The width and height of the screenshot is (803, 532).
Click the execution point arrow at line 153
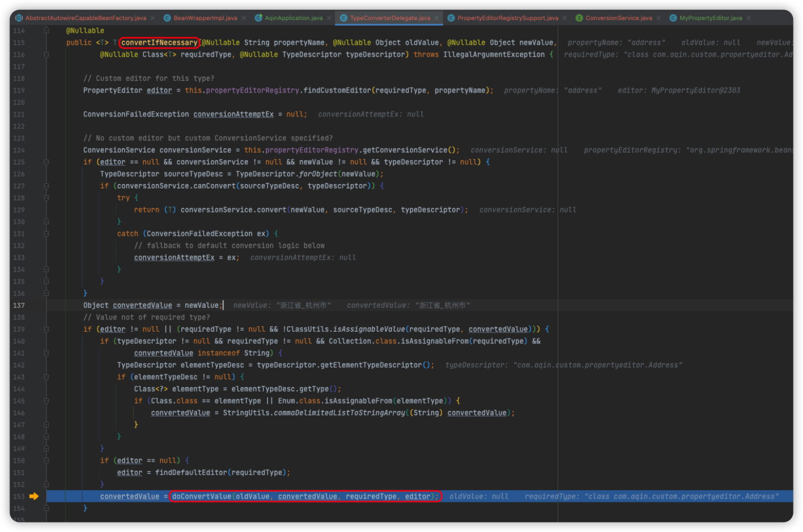[x=33, y=496]
